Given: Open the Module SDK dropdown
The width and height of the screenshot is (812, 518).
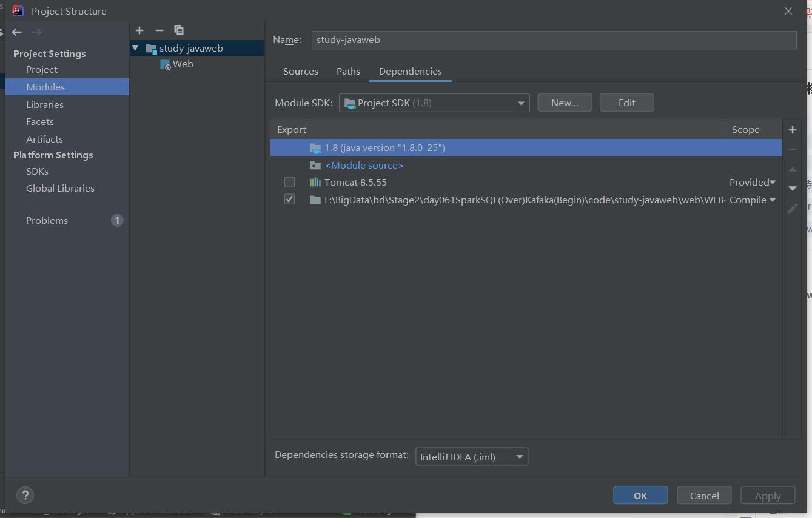Looking at the screenshot, I should 434,103.
